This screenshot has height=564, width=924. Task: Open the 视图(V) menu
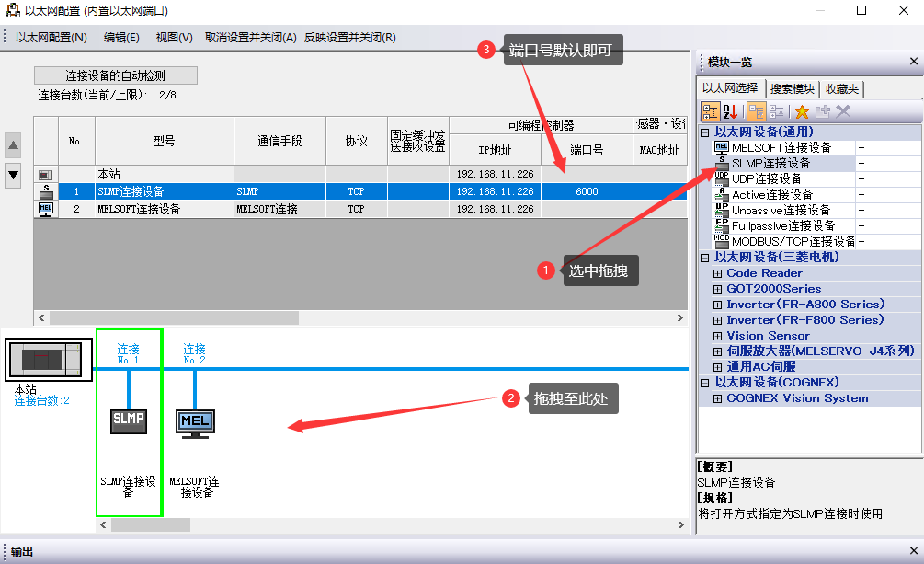174,37
